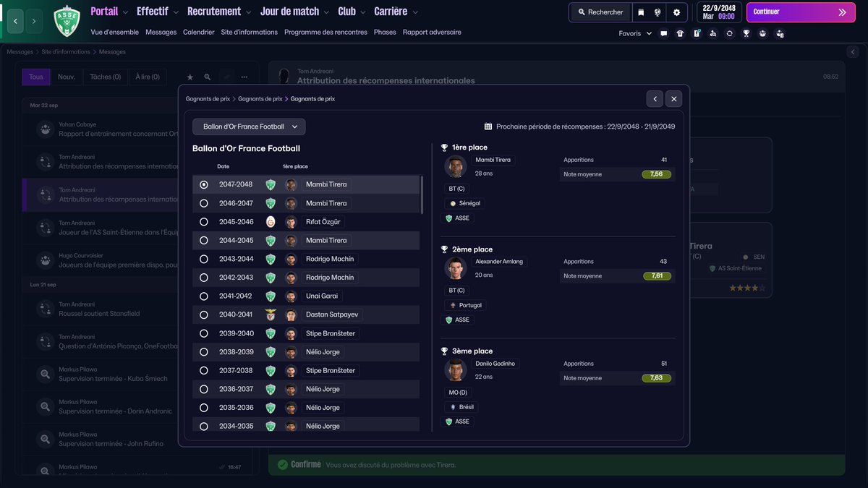Expand the Favoris dropdown

(635, 33)
